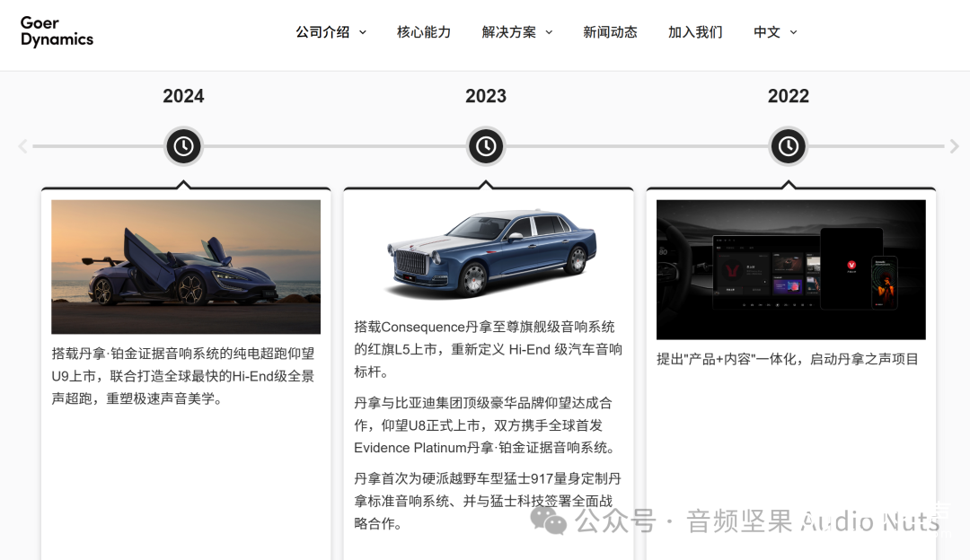Select the 2022 year heading
Screen dimensions: 970x560
pyautogui.click(x=789, y=96)
